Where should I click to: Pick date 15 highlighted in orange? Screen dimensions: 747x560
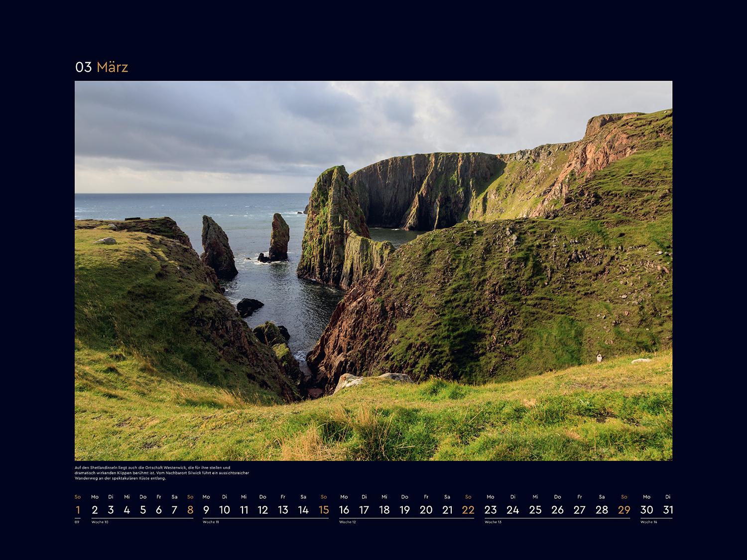(323, 510)
